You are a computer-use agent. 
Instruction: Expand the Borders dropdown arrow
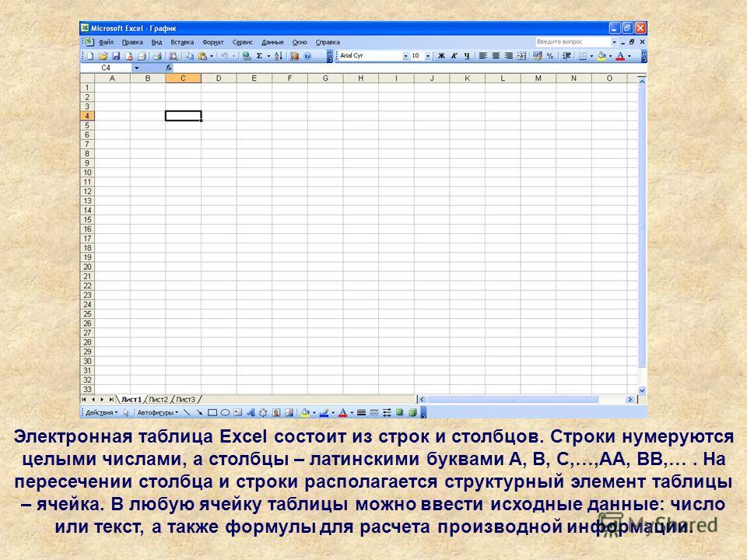coord(591,56)
